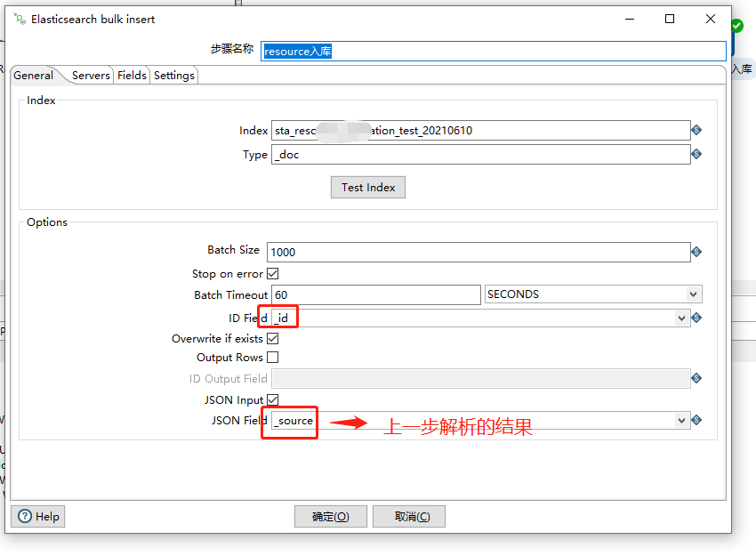Minimize the Elasticsearch bulk insert dialog
This screenshot has width=756, height=556.
pos(630,19)
